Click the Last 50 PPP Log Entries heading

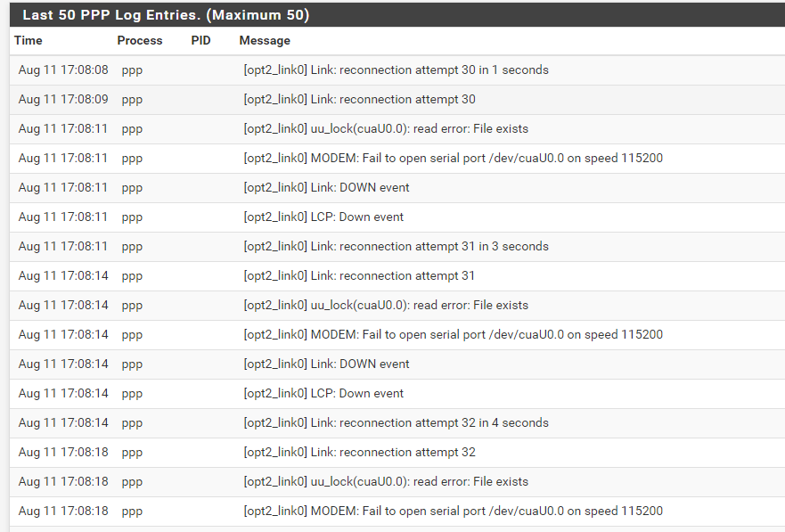tap(166, 15)
